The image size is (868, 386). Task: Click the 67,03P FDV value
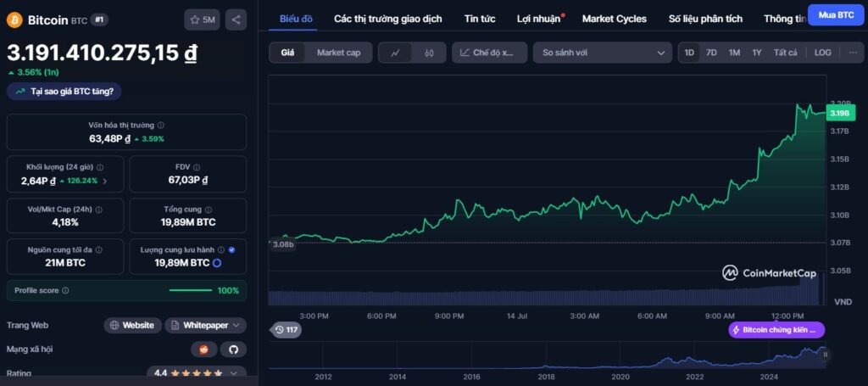(x=187, y=181)
